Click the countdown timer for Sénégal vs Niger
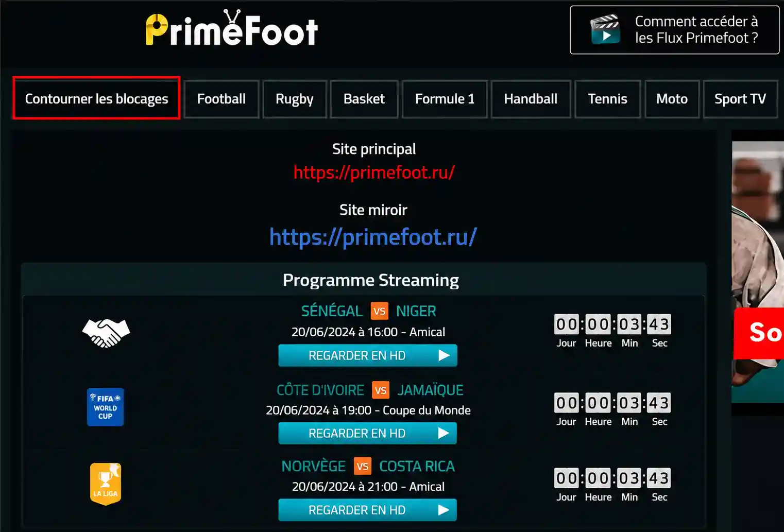This screenshot has height=532, width=784. tap(612, 331)
